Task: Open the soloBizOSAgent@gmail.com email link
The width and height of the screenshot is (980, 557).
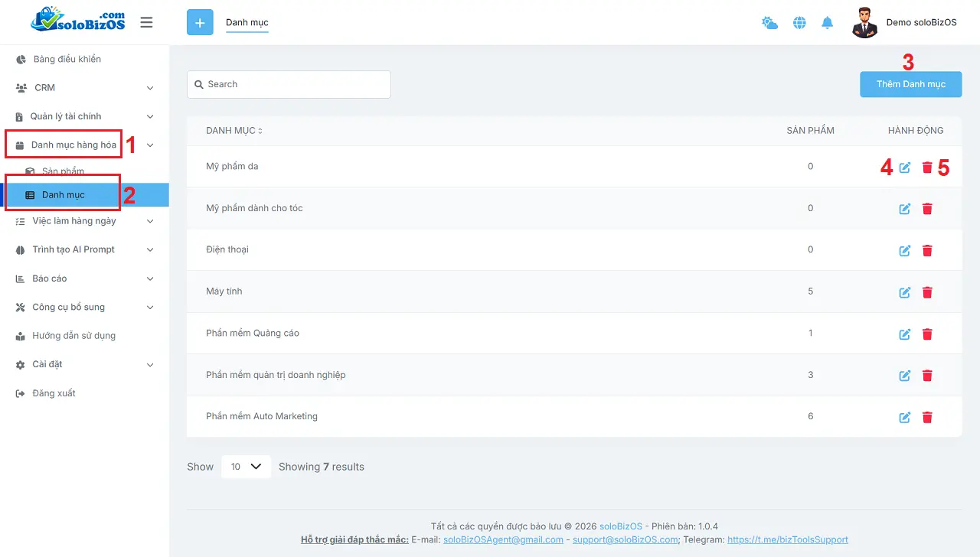Action: pyautogui.click(x=503, y=539)
